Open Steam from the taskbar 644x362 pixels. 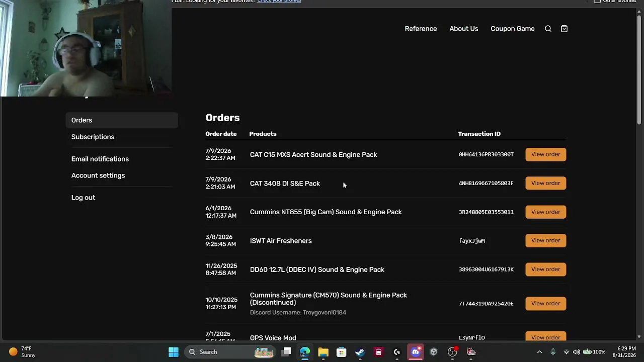coord(360,352)
